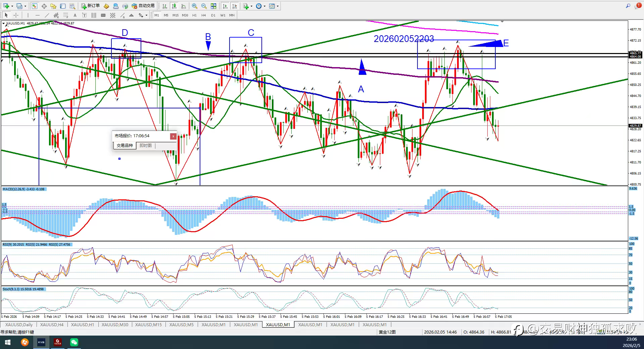Viewport: 644px width, 349px height.
Task: Pick the horizontal line drawing tool
Action: coord(38,15)
